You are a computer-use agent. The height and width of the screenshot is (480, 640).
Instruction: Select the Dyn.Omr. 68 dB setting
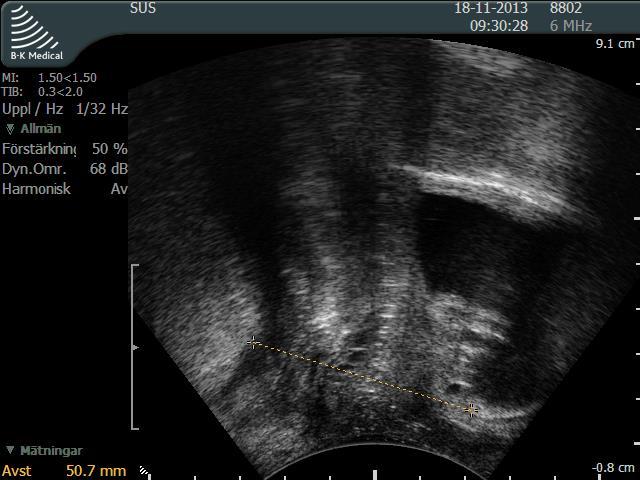pos(64,169)
